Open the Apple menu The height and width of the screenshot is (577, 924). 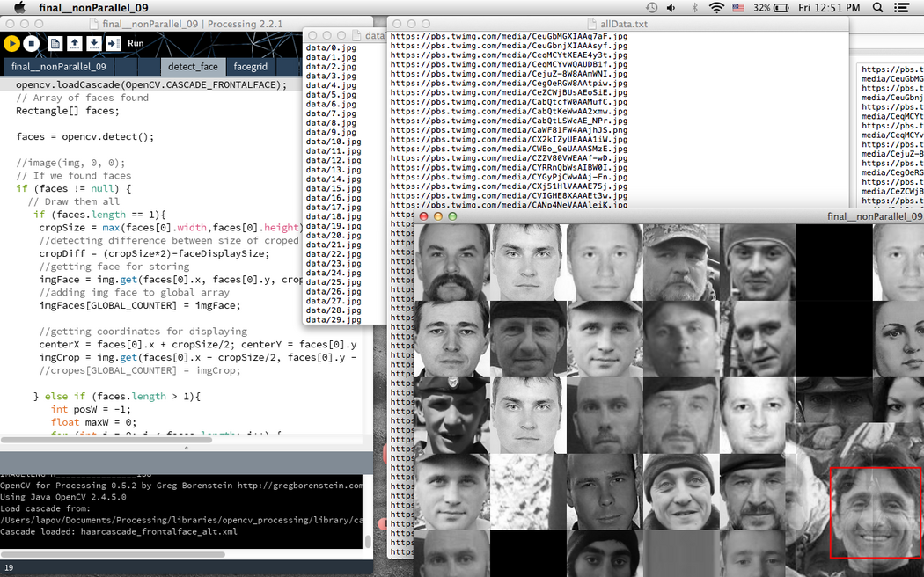(19, 8)
